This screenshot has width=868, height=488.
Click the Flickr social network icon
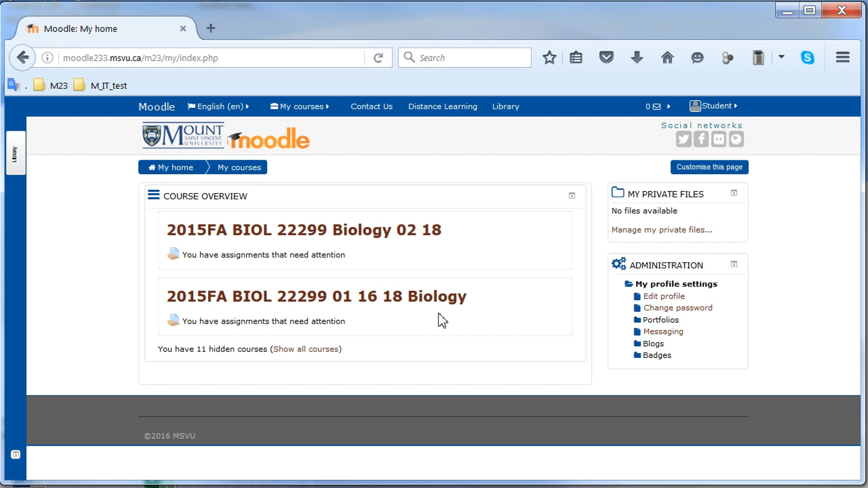pos(718,139)
